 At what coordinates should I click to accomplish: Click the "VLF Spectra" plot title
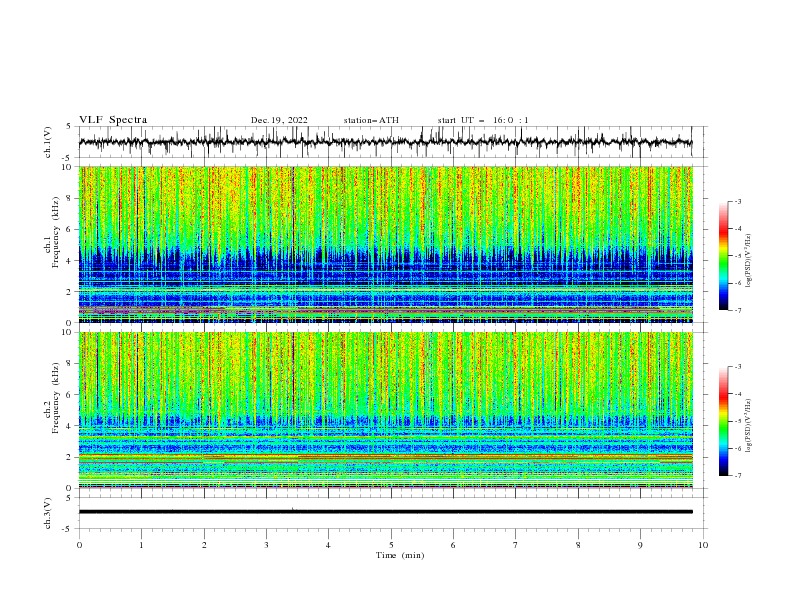[113, 120]
